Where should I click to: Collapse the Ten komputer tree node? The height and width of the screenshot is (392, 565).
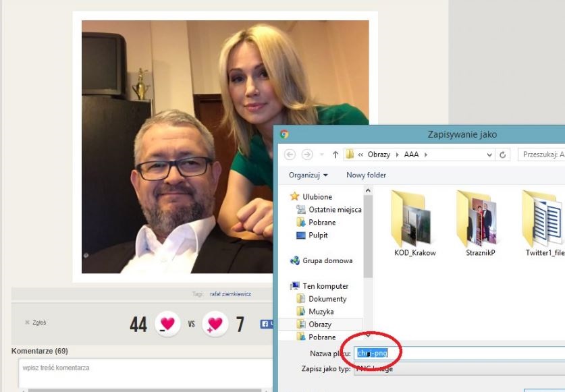[286, 286]
